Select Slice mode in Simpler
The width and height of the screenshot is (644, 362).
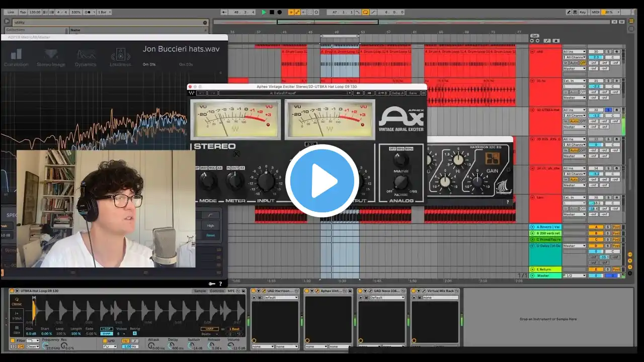[x=17, y=330]
